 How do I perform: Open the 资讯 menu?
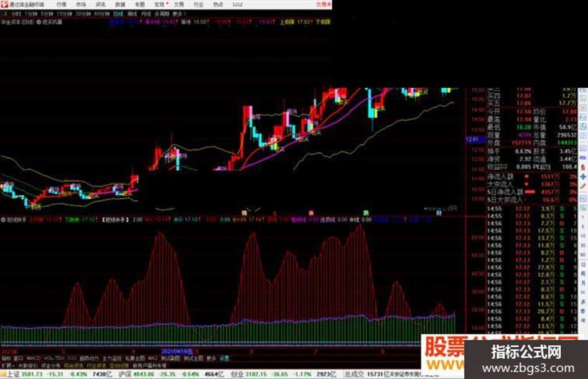(x=101, y=4)
